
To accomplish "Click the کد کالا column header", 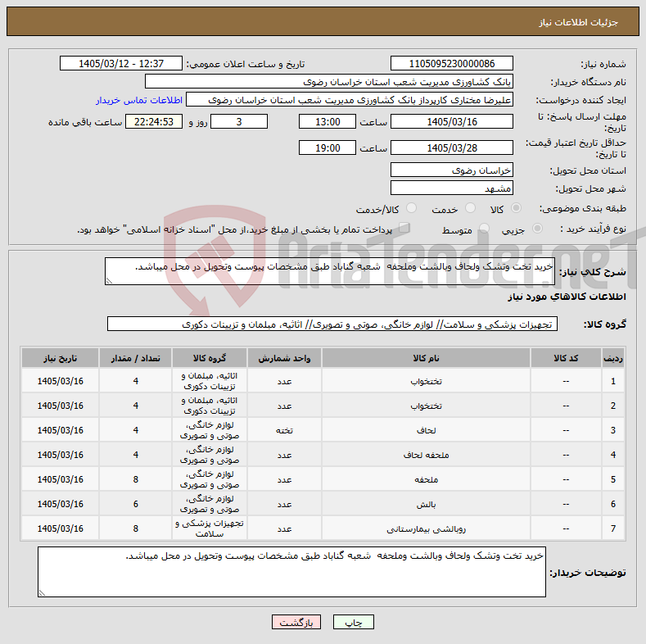I will pos(566,358).
